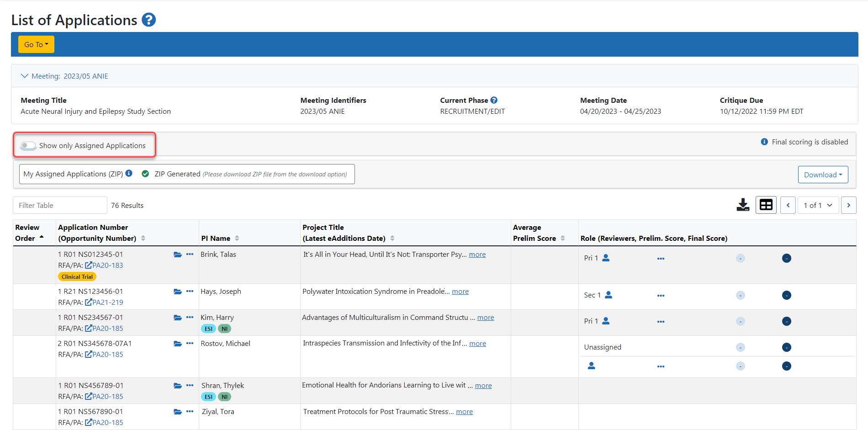Image resolution: width=868 pixels, height=430 pixels.
Task: Click ESI badge under Kim, Harry
Action: tap(208, 329)
